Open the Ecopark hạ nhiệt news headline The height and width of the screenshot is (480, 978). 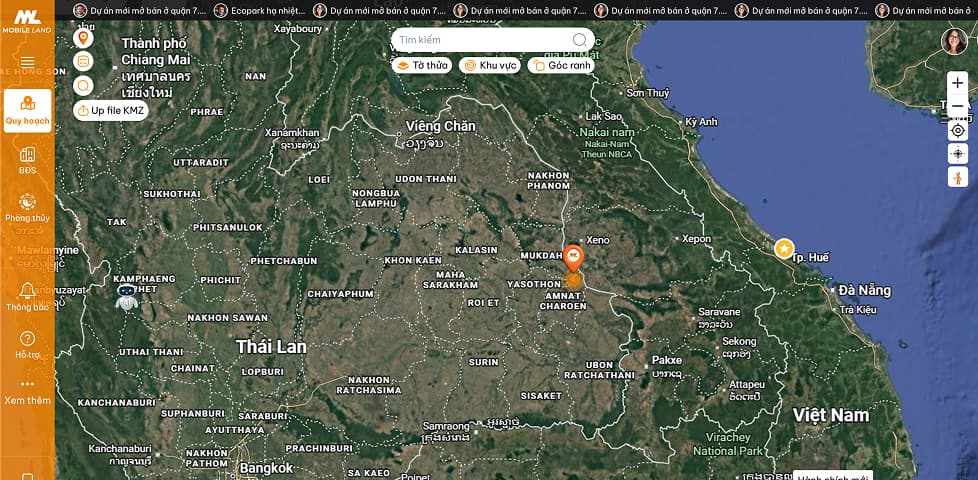[x=260, y=11]
